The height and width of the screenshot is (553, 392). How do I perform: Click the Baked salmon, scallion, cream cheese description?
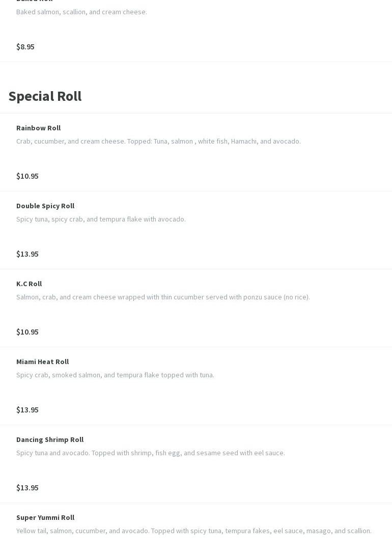(x=81, y=12)
